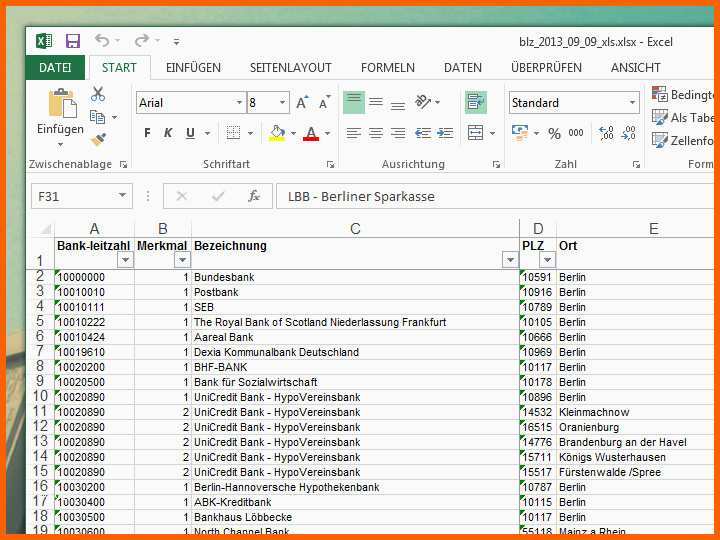Open the font size 8 dropdown
Screen dimensions: 720x540
click(282, 102)
